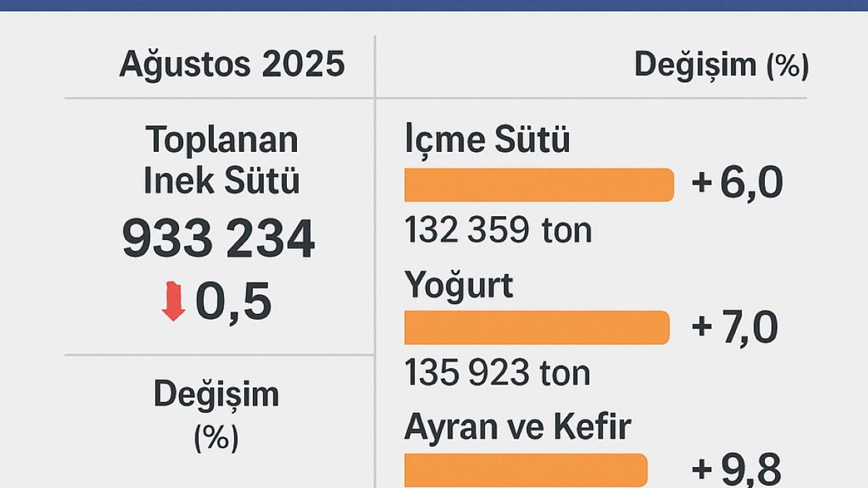868x488 pixels.
Task: Click the Toplanan İnek Sütü label
Action: 222,161
